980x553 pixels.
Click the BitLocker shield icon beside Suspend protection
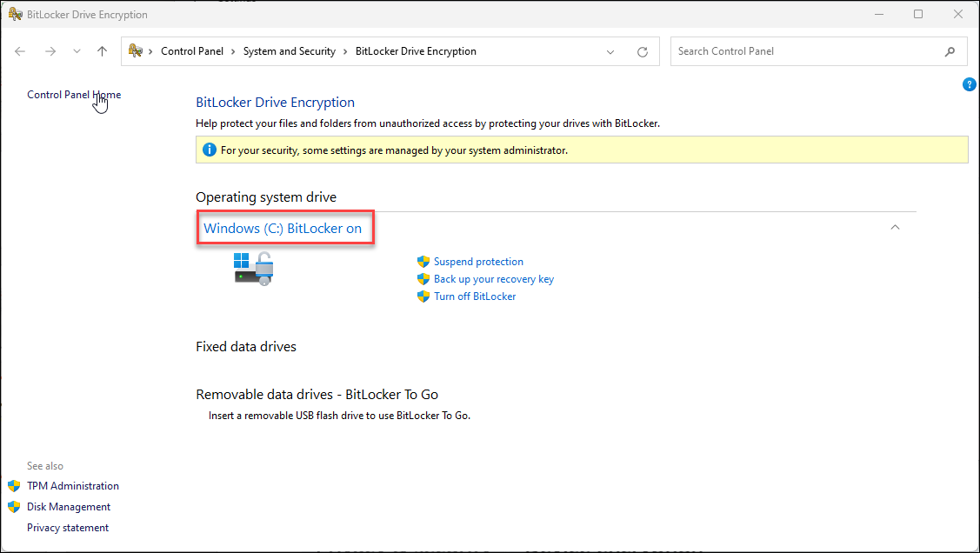pos(423,261)
